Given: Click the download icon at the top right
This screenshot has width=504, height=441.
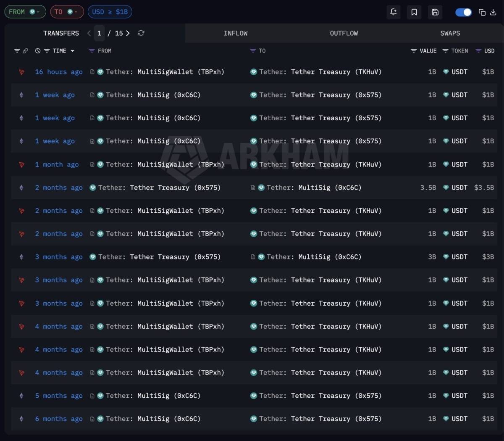Looking at the screenshot, I should (493, 12).
